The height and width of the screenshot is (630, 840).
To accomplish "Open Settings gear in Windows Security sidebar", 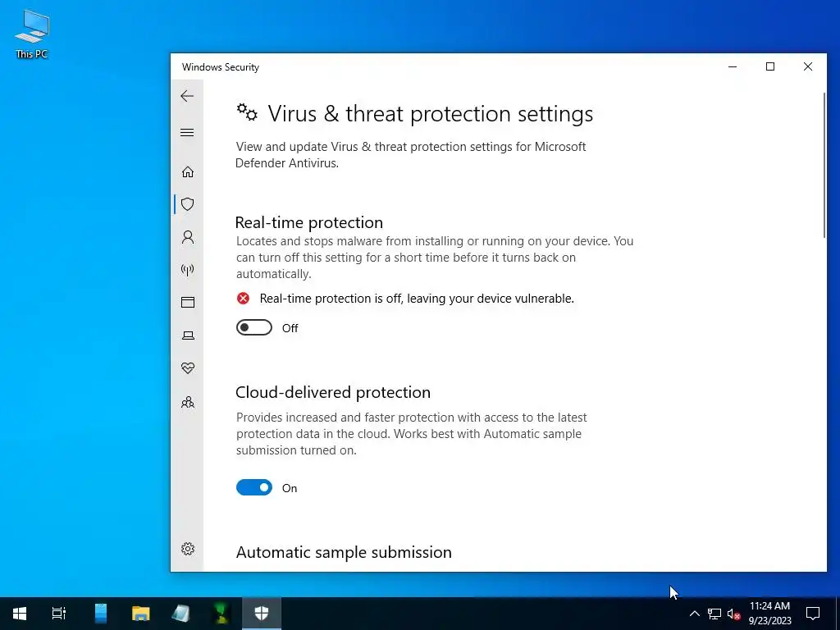I will point(188,549).
